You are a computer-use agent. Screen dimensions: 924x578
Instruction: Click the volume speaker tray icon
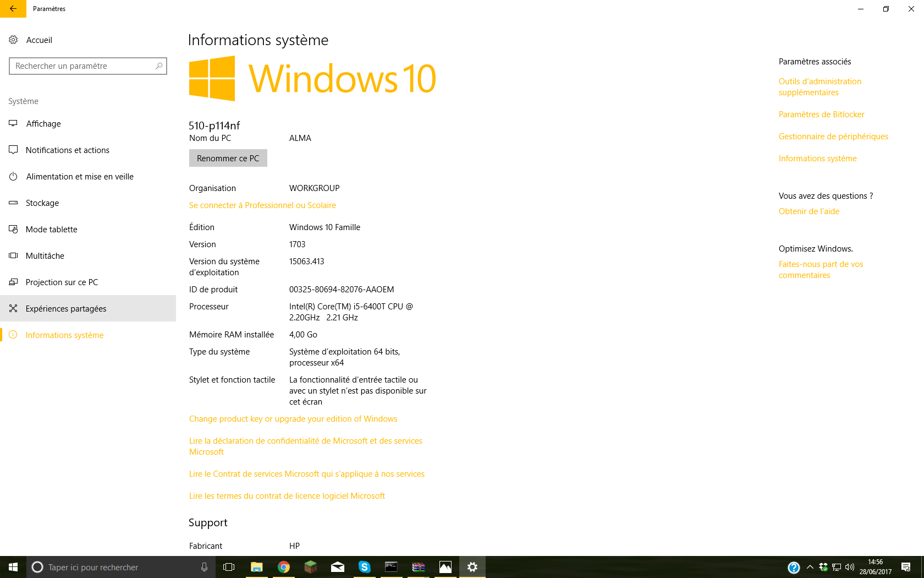[850, 567]
